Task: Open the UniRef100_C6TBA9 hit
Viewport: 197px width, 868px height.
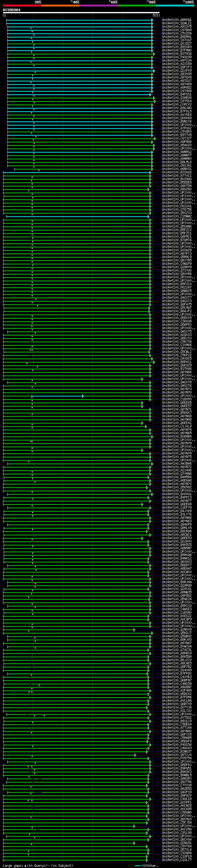Action: click(176, 30)
